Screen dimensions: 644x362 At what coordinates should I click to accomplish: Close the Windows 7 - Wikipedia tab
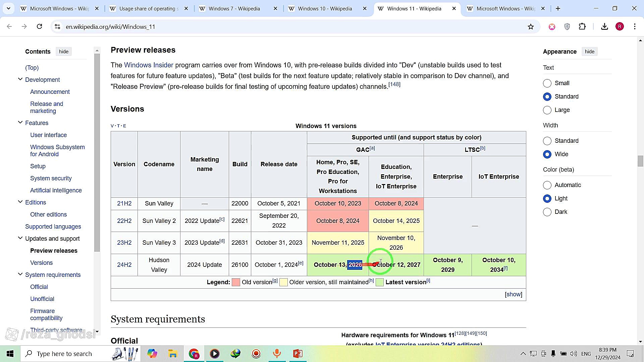(275, 8)
